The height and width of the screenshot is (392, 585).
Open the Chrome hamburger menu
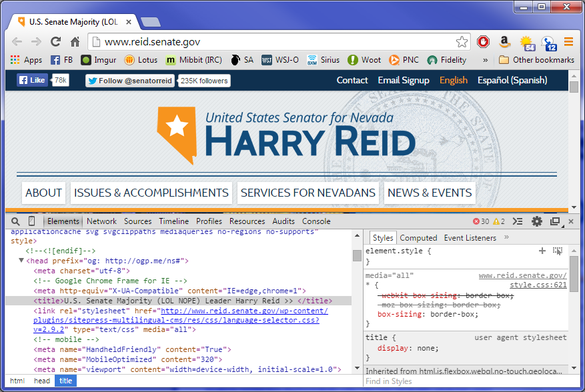click(568, 42)
